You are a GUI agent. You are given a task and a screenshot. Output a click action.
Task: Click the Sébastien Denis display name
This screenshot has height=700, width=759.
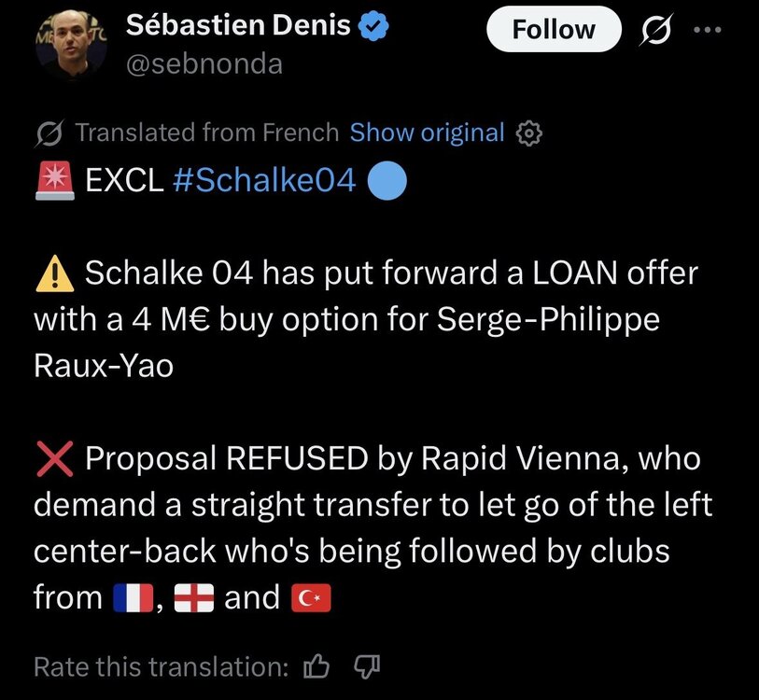(x=238, y=25)
